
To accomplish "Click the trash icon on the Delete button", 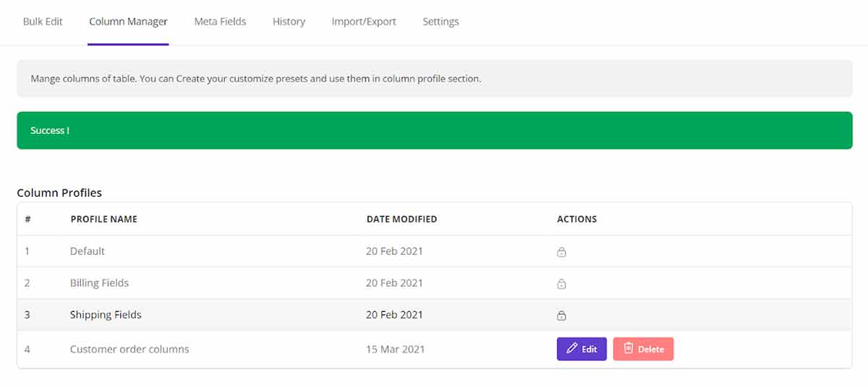I will (629, 348).
